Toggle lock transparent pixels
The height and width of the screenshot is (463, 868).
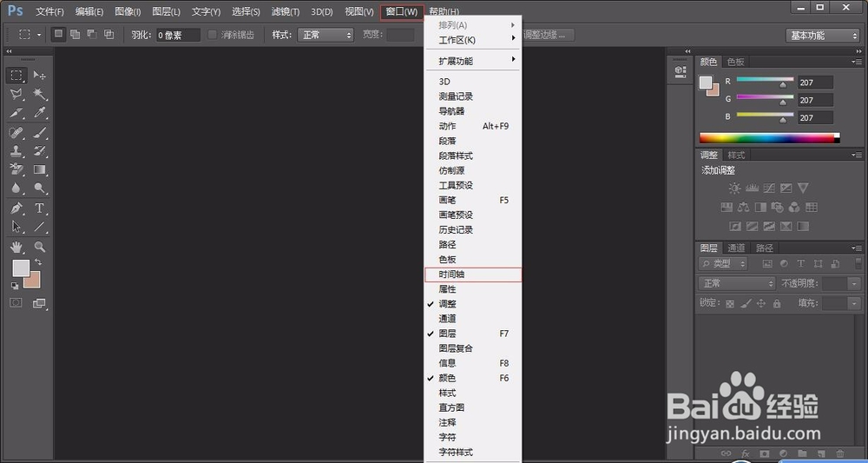730,303
